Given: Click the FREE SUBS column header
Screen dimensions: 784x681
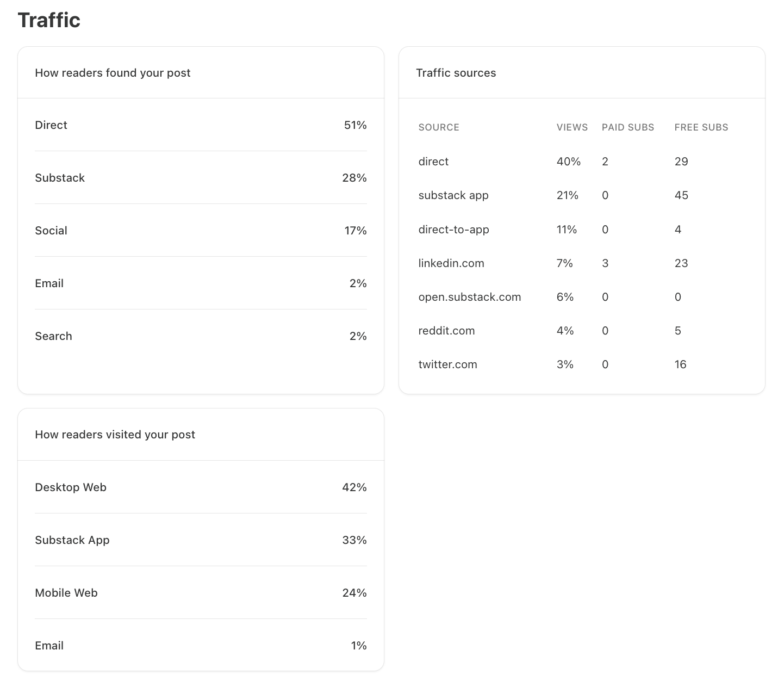Looking at the screenshot, I should 701,127.
